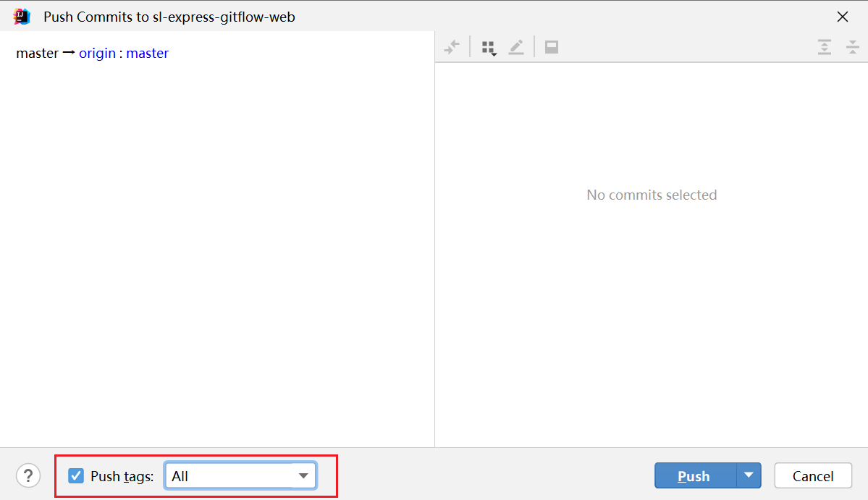This screenshot has height=500, width=868.
Task: Click the Push button
Action: click(x=695, y=475)
